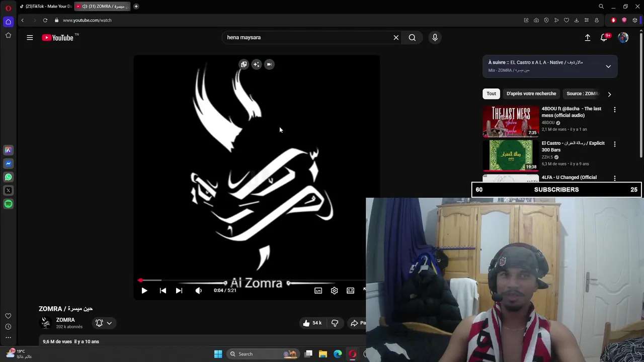The width and height of the screenshot is (644, 362).
Task: Open Spotify in the Opera sidebar
Action: pos(8,204)
